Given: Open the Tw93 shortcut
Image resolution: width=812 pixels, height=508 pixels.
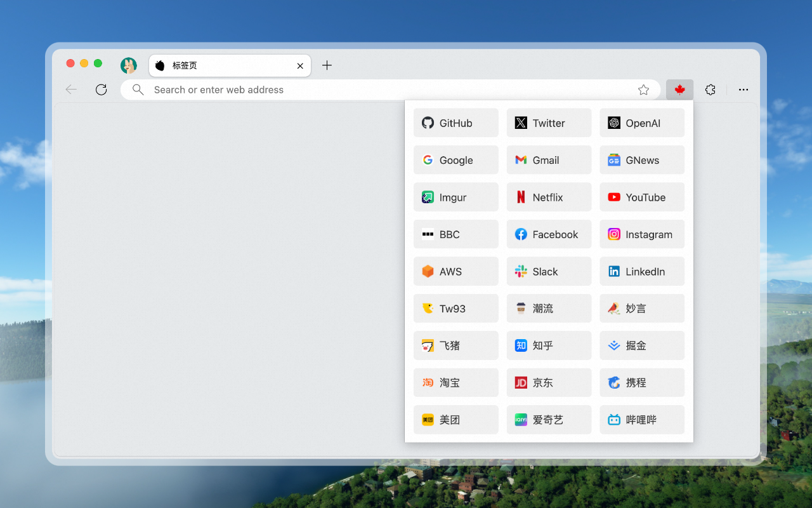Looking at the screenshot, I should (x=455, y=309).
